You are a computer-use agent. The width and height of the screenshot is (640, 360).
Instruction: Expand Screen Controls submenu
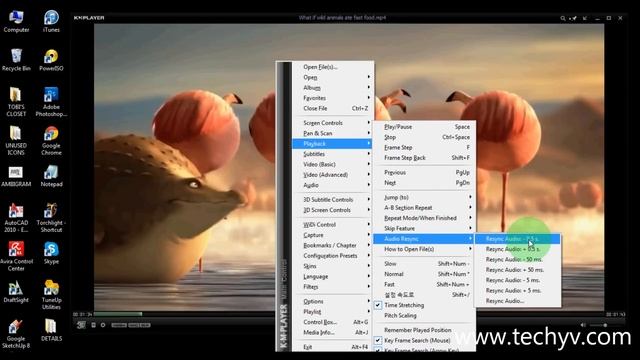point(332,122)
